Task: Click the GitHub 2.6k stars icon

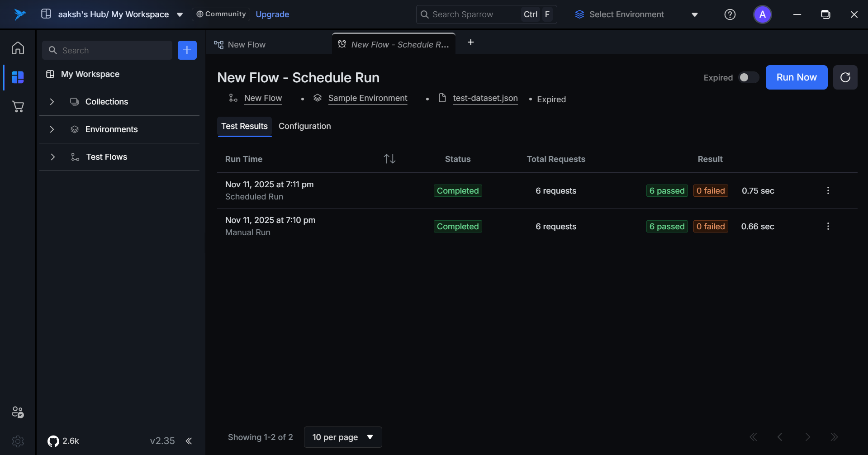Action: [x=53, y=441]
